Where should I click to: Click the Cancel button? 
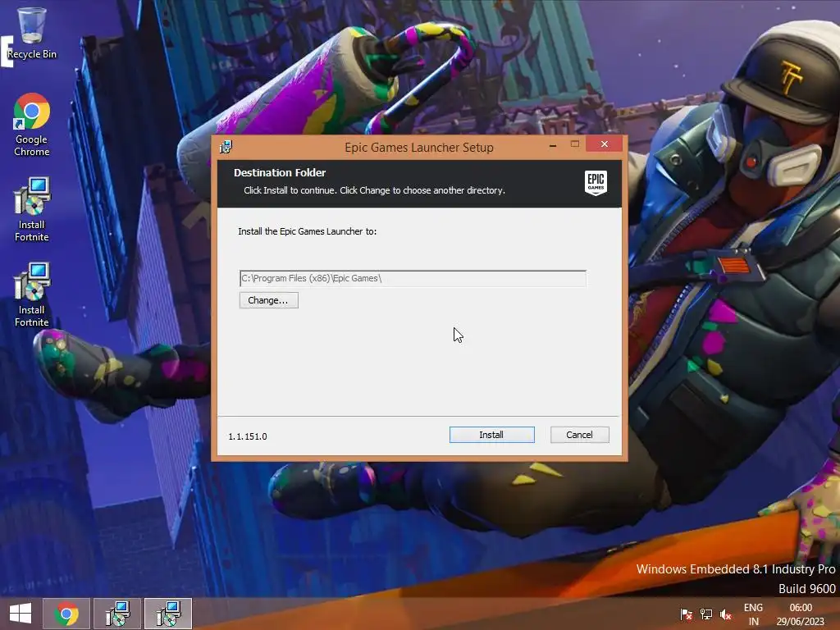tap(580, 435)
